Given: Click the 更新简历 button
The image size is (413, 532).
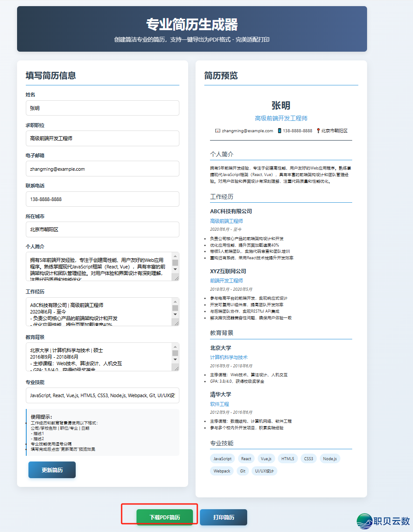Looking at the screenshot, I should (52, 470).
